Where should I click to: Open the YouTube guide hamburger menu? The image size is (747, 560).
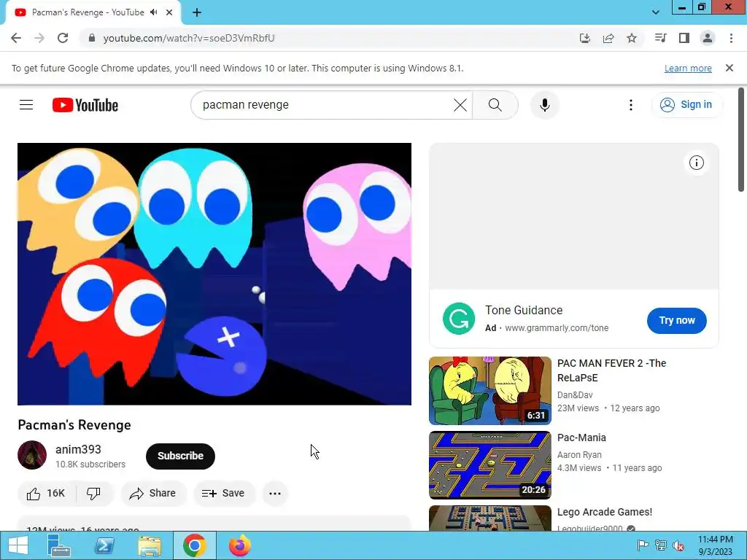[x=26, y=105]
